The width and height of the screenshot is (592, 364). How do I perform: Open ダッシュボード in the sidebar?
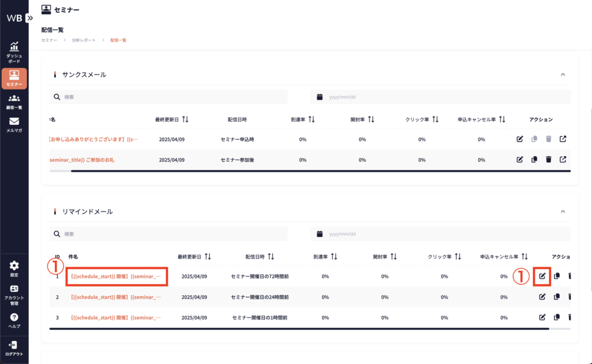pos(14,52)
